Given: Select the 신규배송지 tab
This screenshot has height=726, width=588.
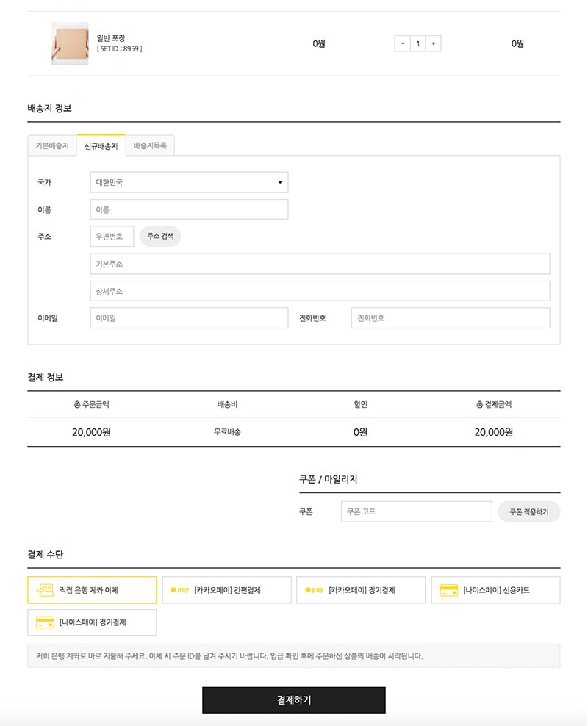Looking at the screenshot, I should tap(101, 145).
